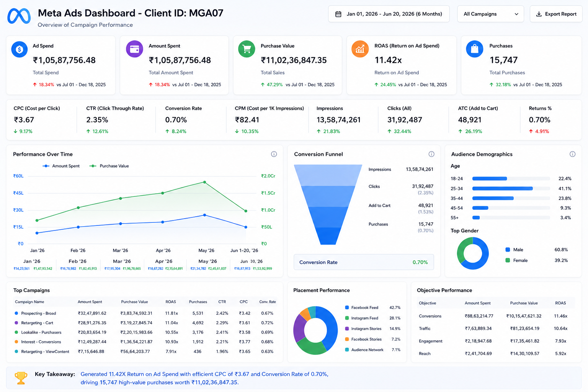
Task: Click the green up arrow beside Purchases 32.18%
Action: pyautogui.click(x=492, y=85)
